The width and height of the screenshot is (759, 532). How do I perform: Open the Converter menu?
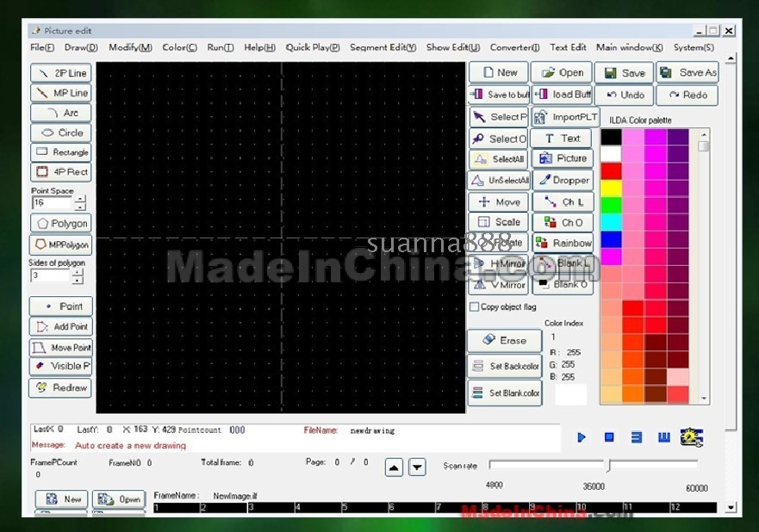click(514, 47)
